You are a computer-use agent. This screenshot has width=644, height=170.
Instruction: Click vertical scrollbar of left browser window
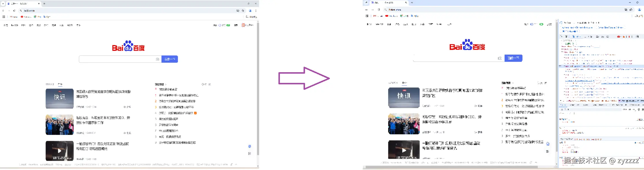[x=258, y=89]
